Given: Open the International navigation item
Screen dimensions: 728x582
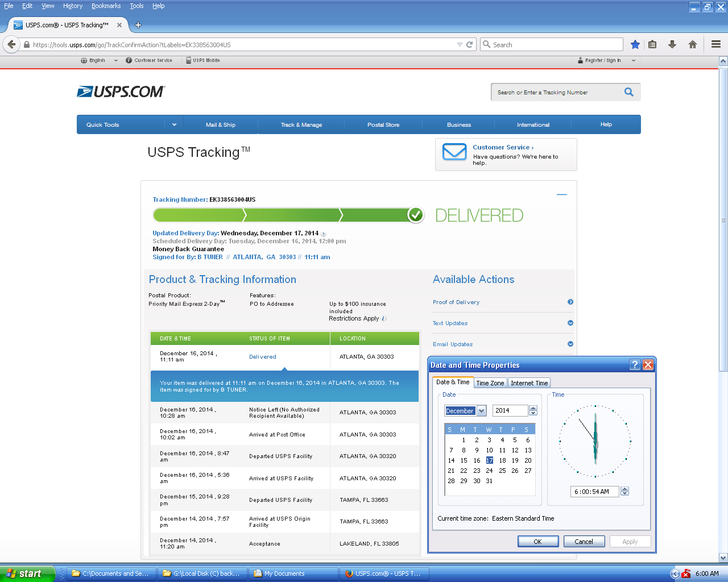Looking at the screenshot, I should [533, 124].
